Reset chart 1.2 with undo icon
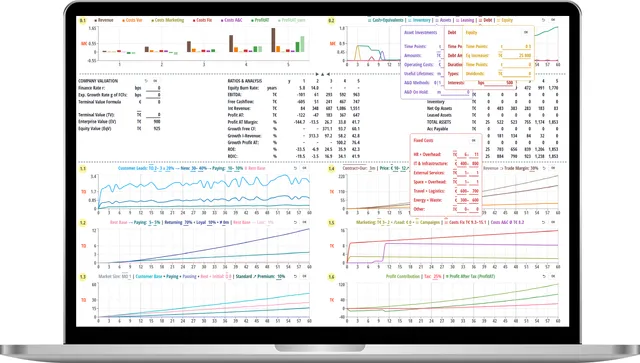Screen dimensions: 640x363 pyautogui.click(x=295, y=223)
